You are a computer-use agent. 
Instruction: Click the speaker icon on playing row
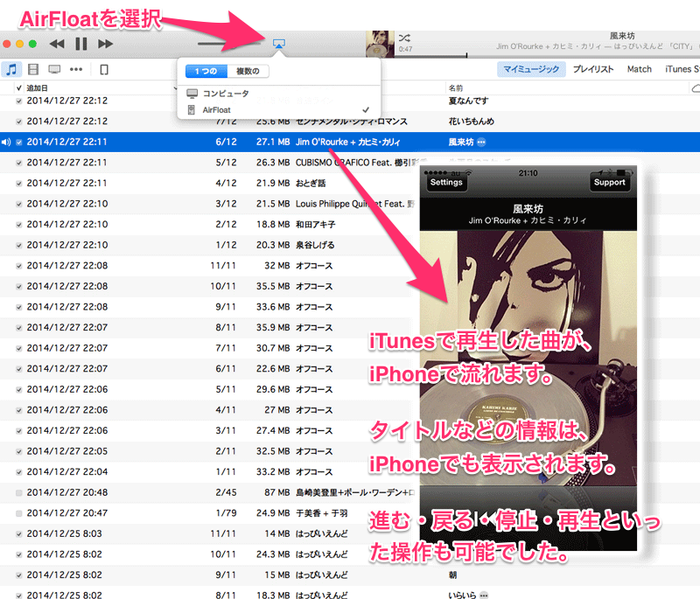click(6, 143)
